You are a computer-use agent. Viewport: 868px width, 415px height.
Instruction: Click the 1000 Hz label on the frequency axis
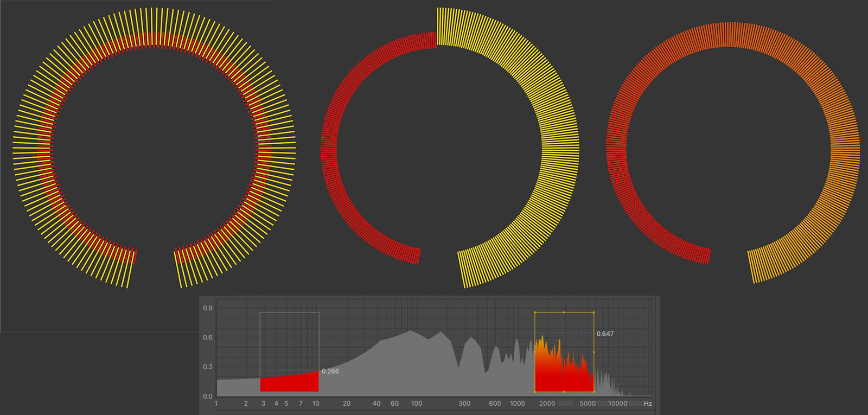point(517,404)
